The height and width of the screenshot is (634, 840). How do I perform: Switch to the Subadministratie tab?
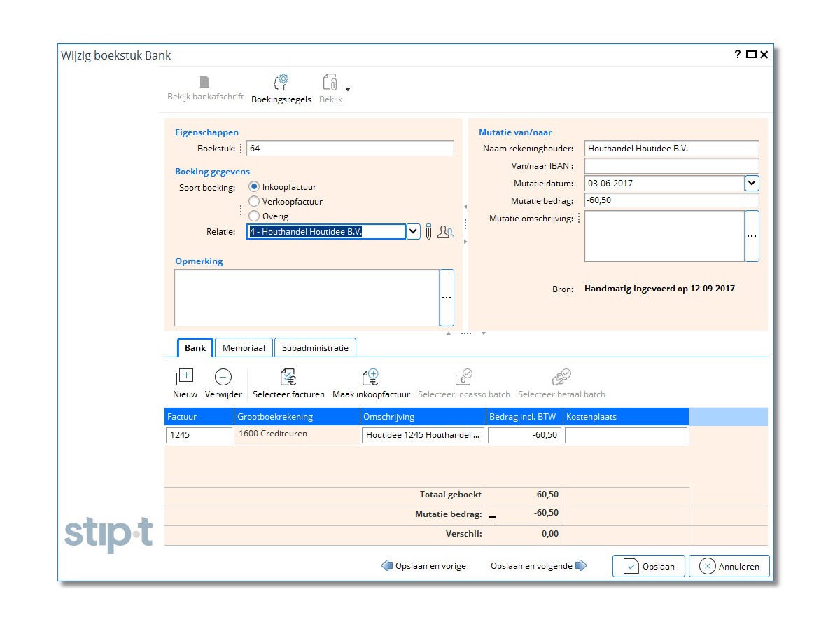click(x=315, y=348)
